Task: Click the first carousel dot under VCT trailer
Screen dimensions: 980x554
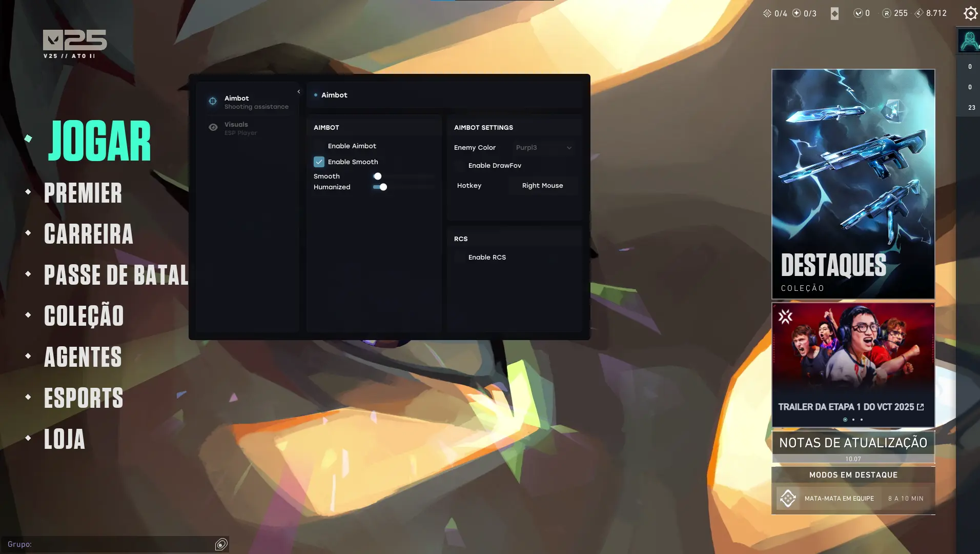Action: 845,420
